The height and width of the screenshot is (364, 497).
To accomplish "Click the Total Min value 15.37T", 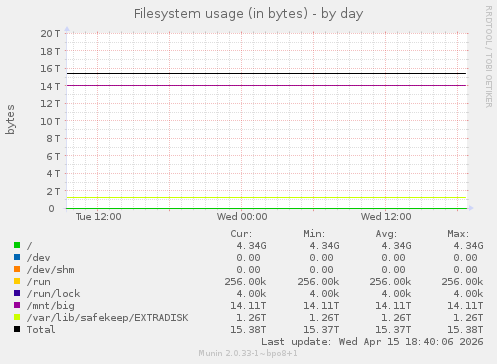I will (x=321, y=330).
